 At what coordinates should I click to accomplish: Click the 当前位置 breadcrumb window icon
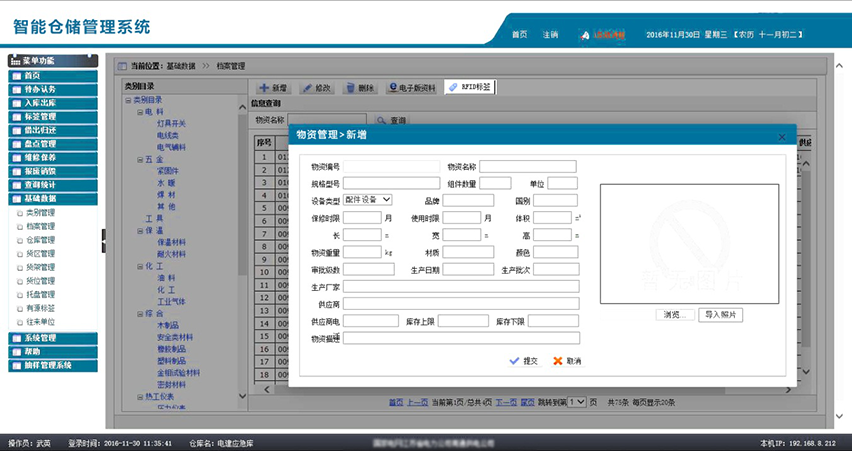pos(122,66)
